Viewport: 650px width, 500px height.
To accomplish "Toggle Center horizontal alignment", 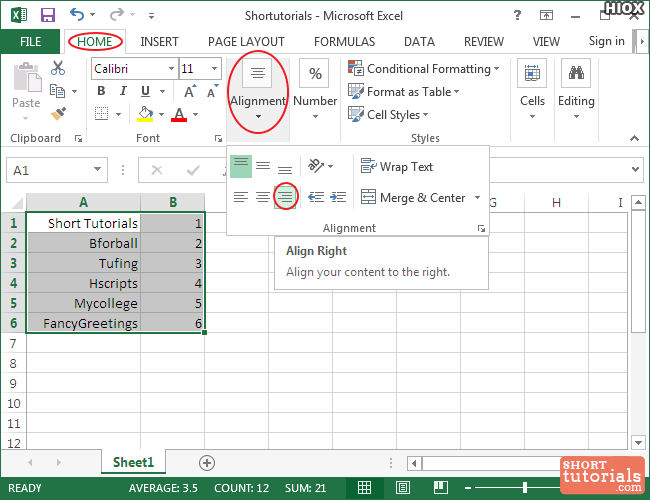I will 263,197.
